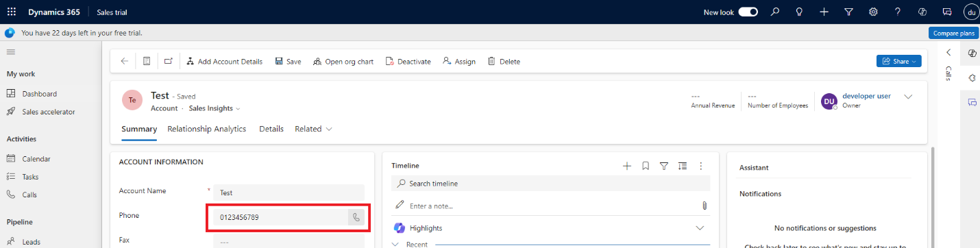Open the 'du' user account avatar

click(x=970, y=12)
